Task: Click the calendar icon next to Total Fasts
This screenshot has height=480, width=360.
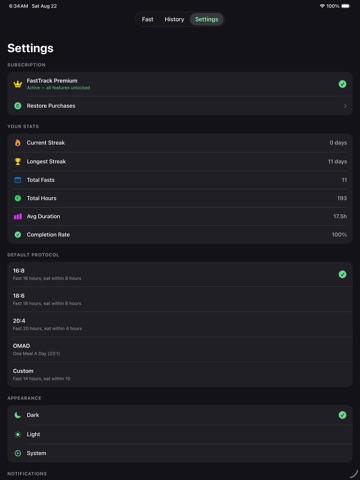Action: click(18, 180)
